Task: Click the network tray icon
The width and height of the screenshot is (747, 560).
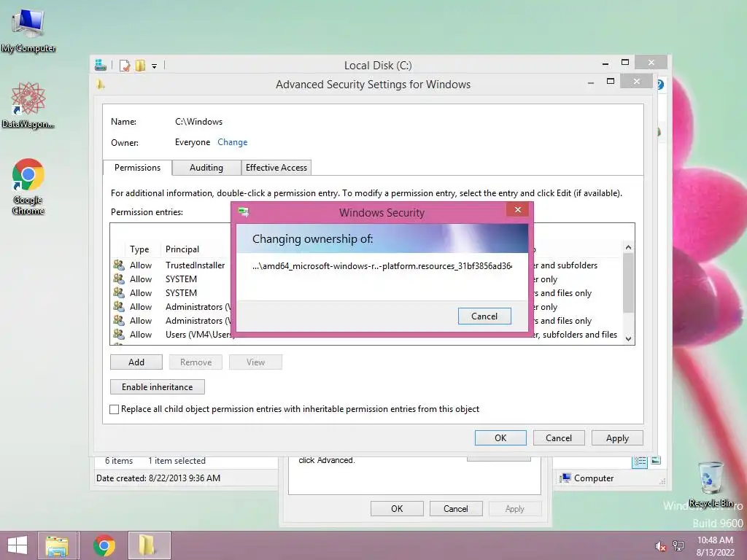Action: [678, 546]
